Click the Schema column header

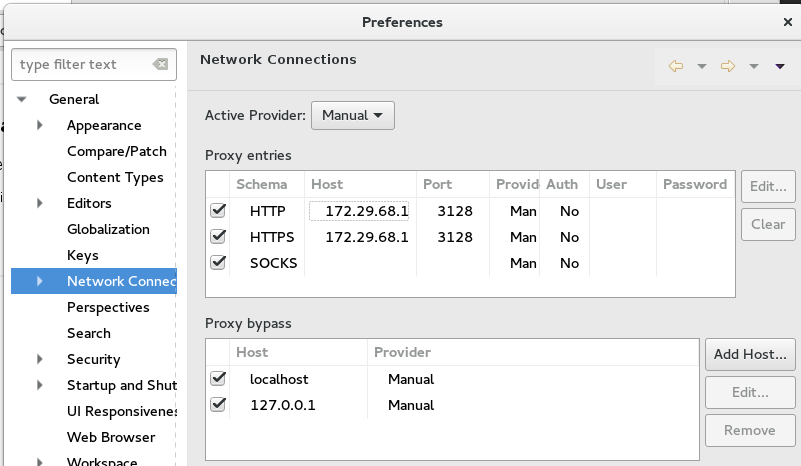pos(267,184)
